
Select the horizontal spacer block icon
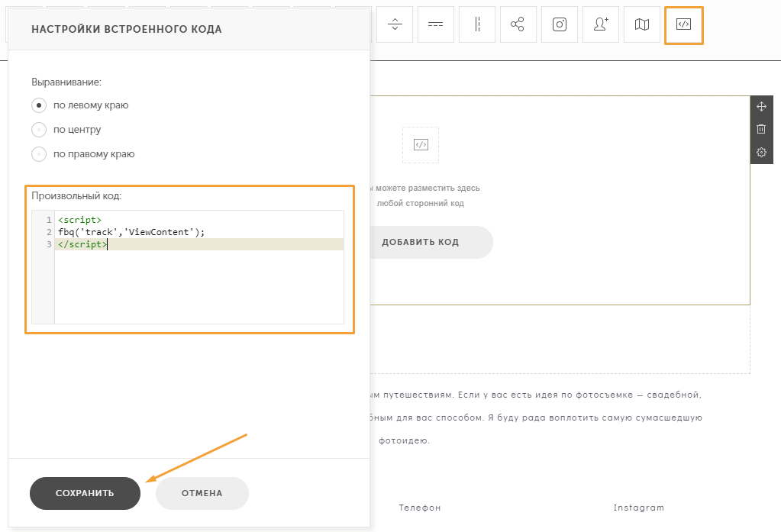(395, 24)
